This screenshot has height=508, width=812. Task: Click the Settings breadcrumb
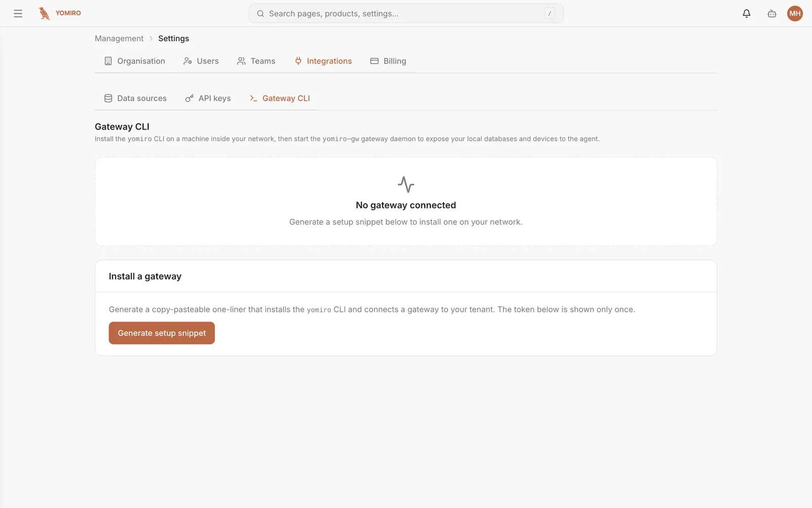coord(174,39)
